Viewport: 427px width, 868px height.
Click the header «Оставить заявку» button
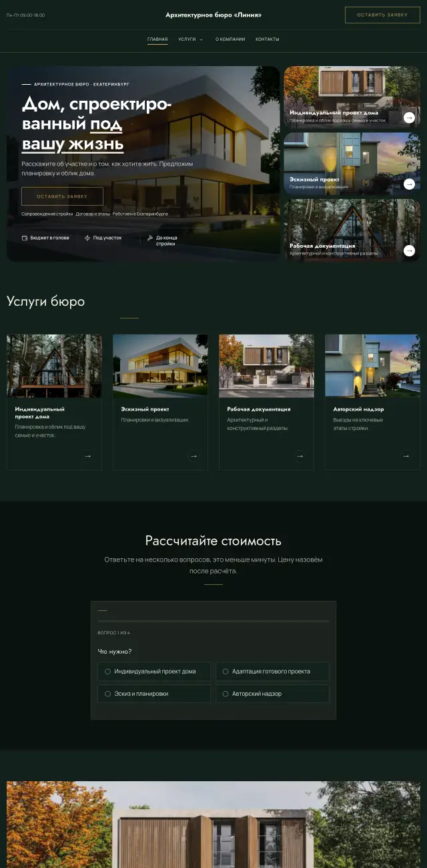pos(382,15)
